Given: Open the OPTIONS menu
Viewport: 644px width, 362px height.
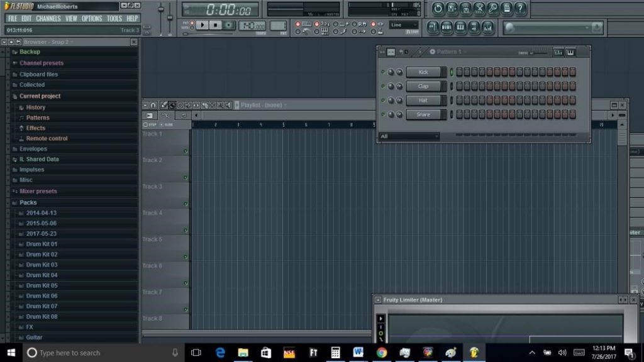Looking at the screenshot, I should tap(91, 18).
